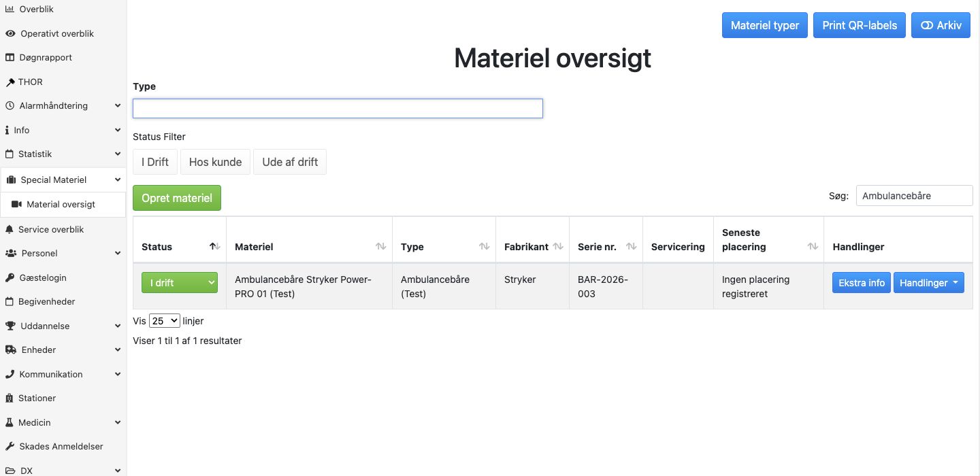Click the Døgnrapport table icon
980x476 pixels.
click(10, 58)
